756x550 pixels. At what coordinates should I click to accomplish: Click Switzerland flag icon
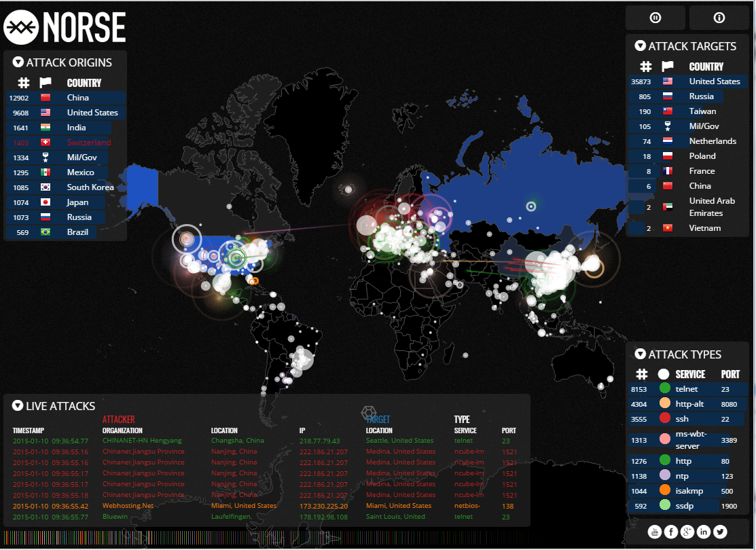point(46,142)
